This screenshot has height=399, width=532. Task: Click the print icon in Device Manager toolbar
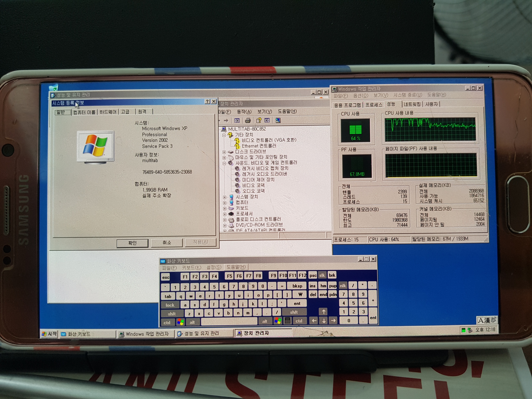click(x=248, y=120)
